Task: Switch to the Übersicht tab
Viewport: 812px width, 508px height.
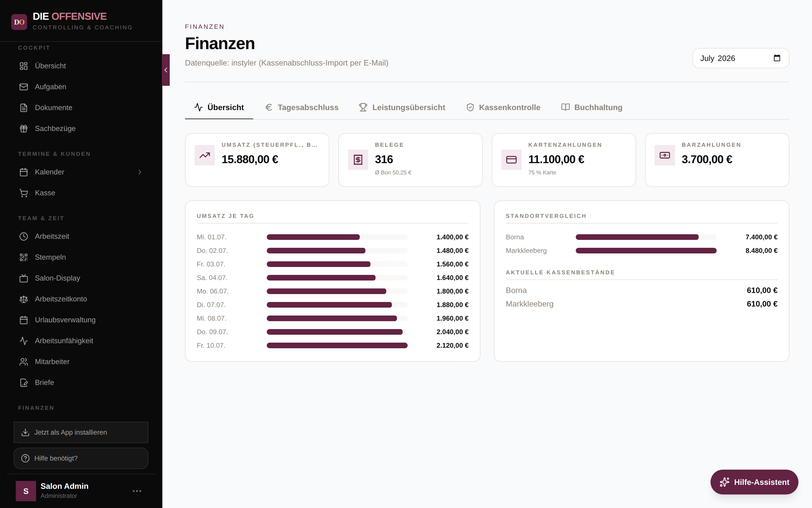Action: pos(219,108)
